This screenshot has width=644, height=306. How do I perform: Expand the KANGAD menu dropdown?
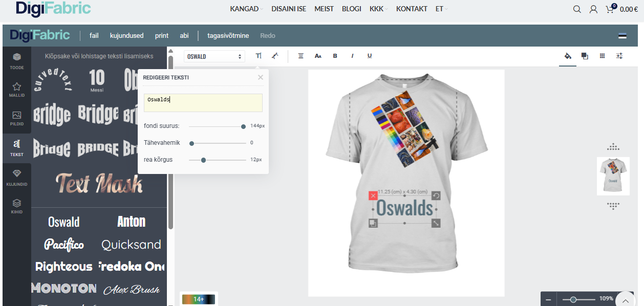click(x=246, y=9)
